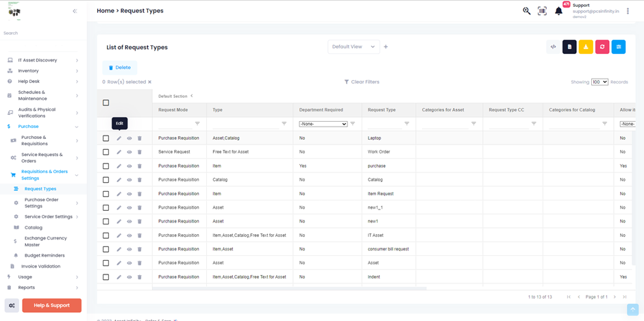Open settings gear button at bottom left
This screenshot has width=644, height=321.
[12, 305]
